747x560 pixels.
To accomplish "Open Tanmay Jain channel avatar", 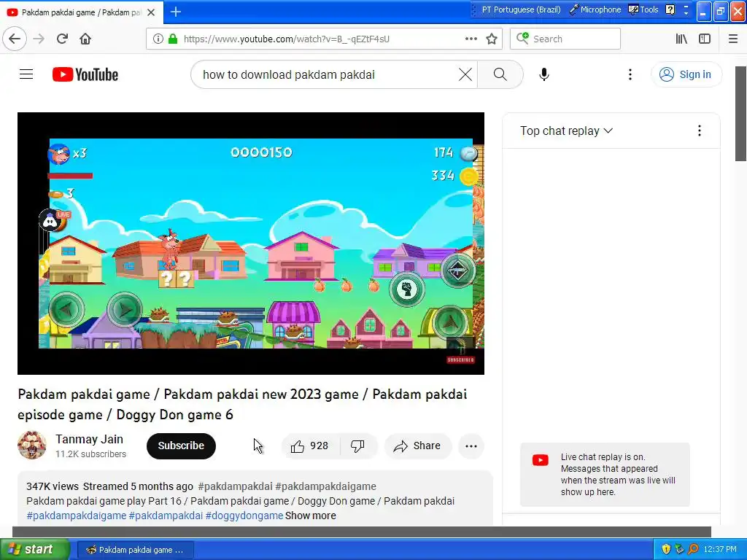I will [32, 446].
